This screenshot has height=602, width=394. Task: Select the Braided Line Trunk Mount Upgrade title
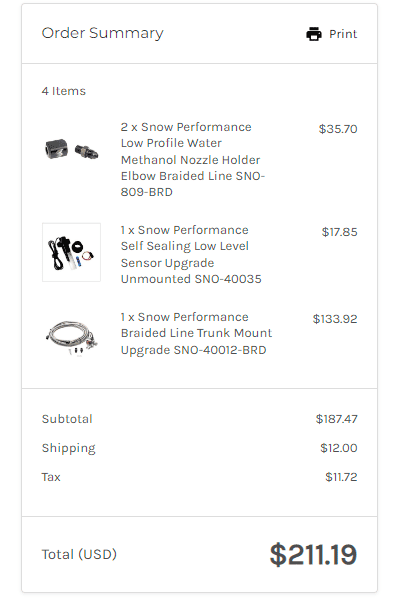tap(196, 333)
